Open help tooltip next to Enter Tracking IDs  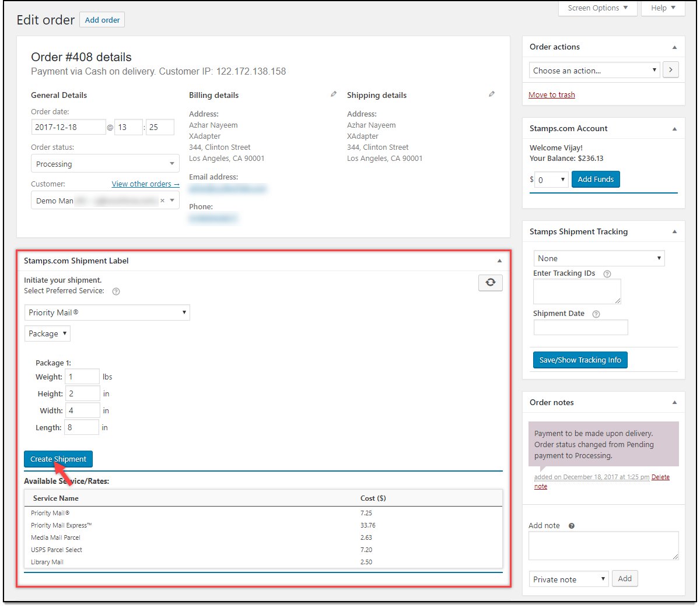(x=607, y=274)
